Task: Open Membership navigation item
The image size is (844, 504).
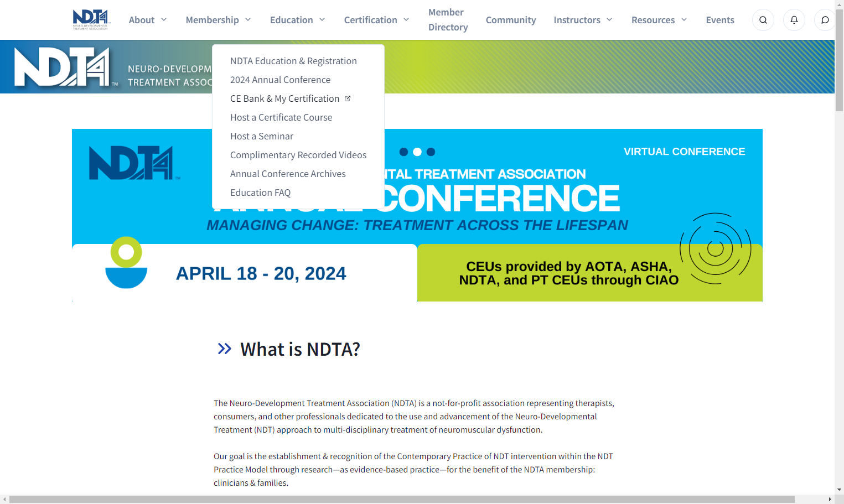Action: [213, 20]
